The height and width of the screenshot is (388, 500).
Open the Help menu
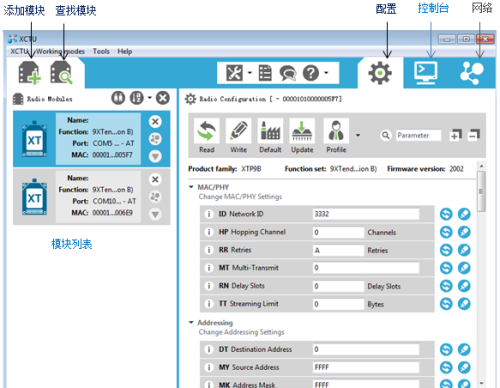click(x=125, y=51)
